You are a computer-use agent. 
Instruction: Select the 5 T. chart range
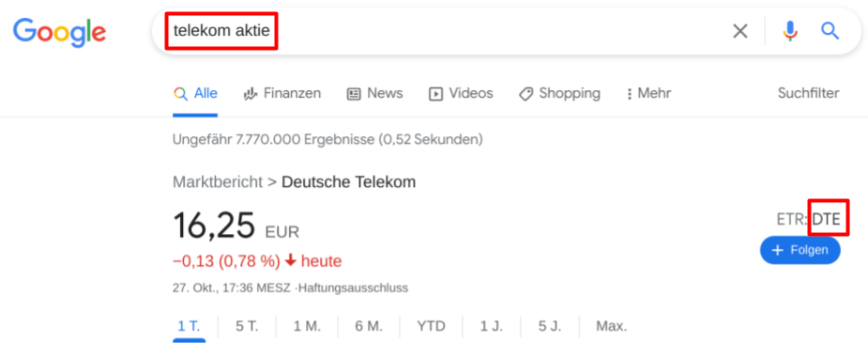coord(247,326)
